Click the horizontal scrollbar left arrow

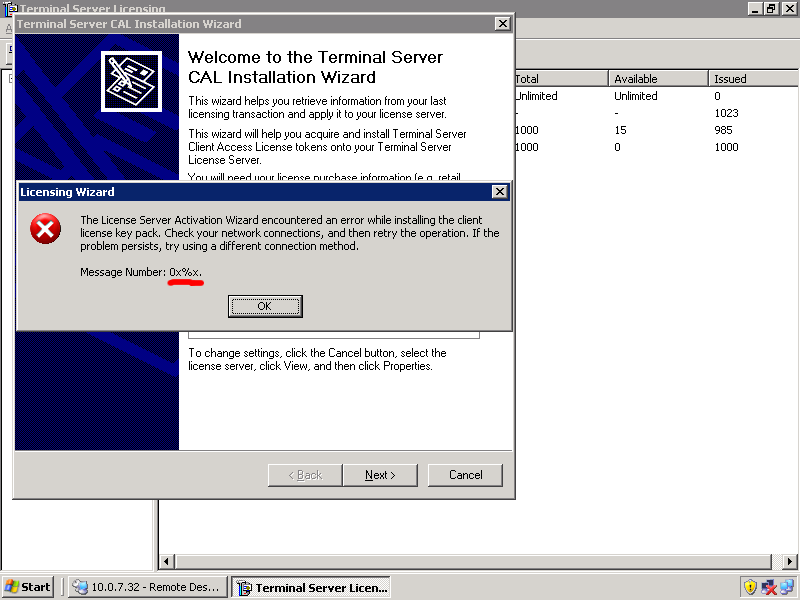click(x=166, y=562)
